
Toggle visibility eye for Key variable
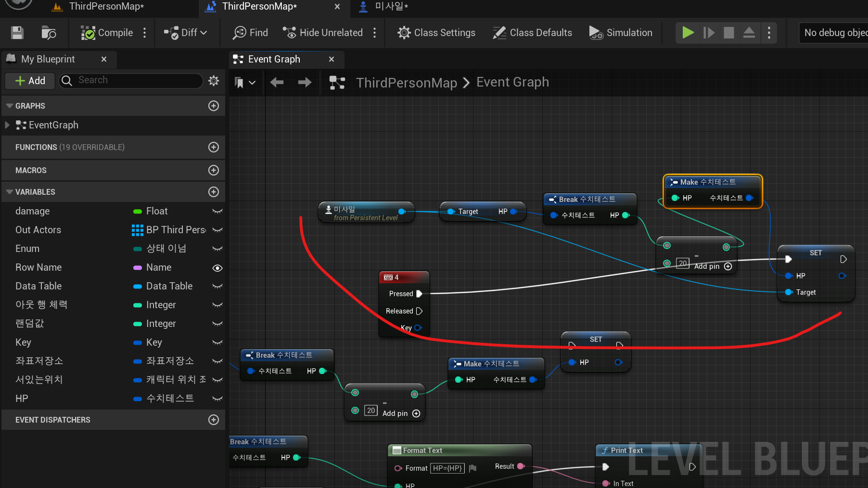pyautogui.click(x=217, y=342)
